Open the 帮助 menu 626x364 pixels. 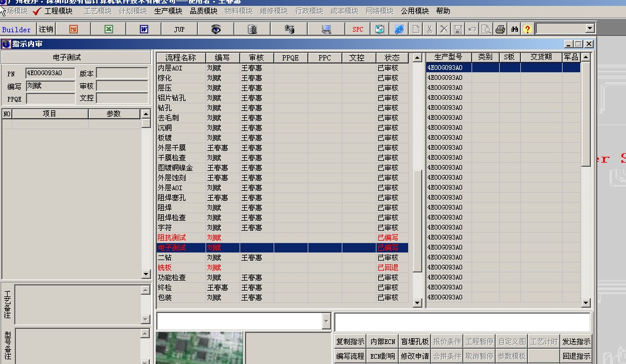443,11
